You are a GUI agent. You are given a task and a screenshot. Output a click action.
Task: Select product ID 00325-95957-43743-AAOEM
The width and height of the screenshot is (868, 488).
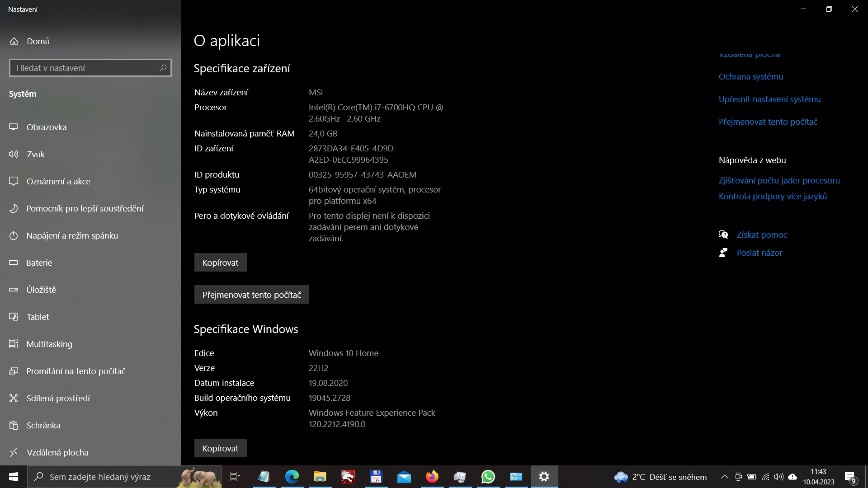(x=363, y=174)
